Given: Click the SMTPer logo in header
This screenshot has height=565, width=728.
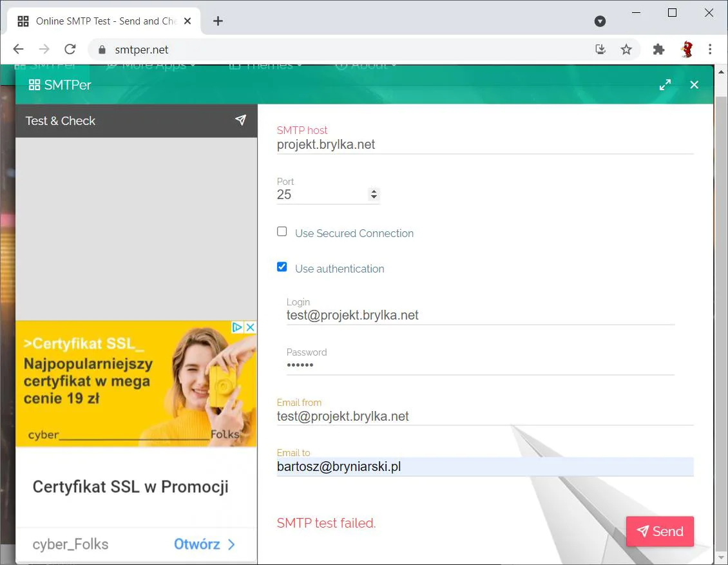Looking at the screenshot, I should point(60,85).
